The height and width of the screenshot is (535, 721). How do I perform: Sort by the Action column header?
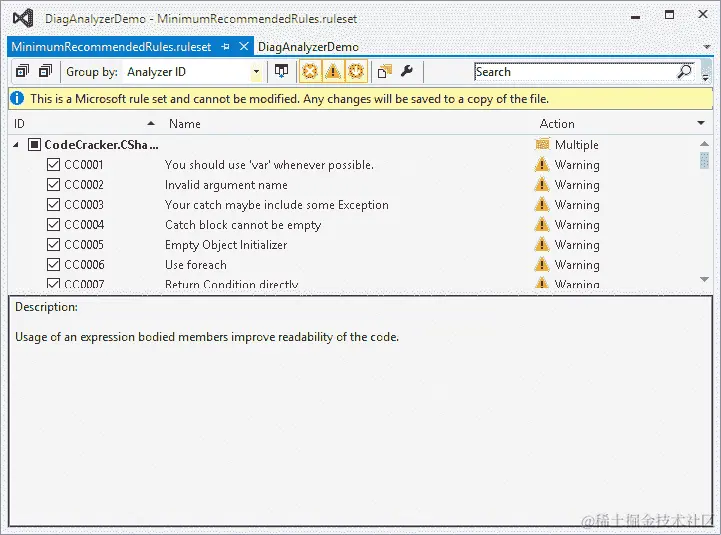pyautogui.click(x=557, y=124)
